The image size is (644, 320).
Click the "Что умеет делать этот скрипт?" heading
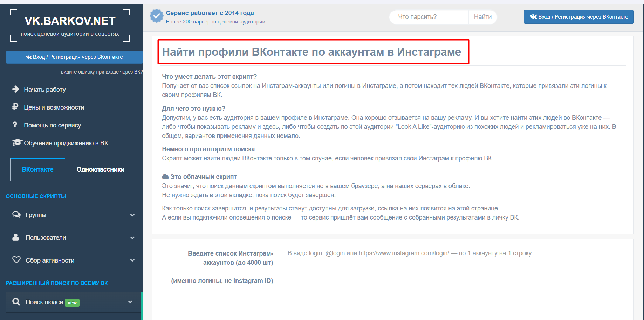coord(210,77)
